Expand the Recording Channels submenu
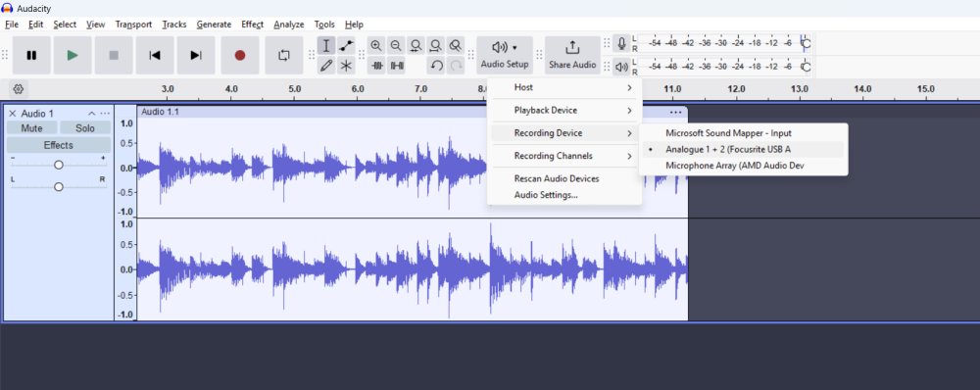Viewport: 980px width, 390px height. pyautogui.click(x=564, y=156)
